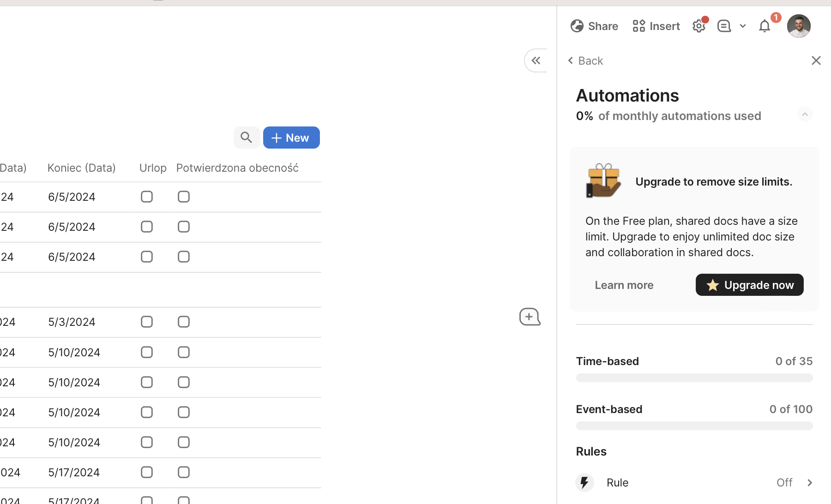Click the add comment bubble icon
The height and width of the screenshot is (504, 831).
pos(530,317)
